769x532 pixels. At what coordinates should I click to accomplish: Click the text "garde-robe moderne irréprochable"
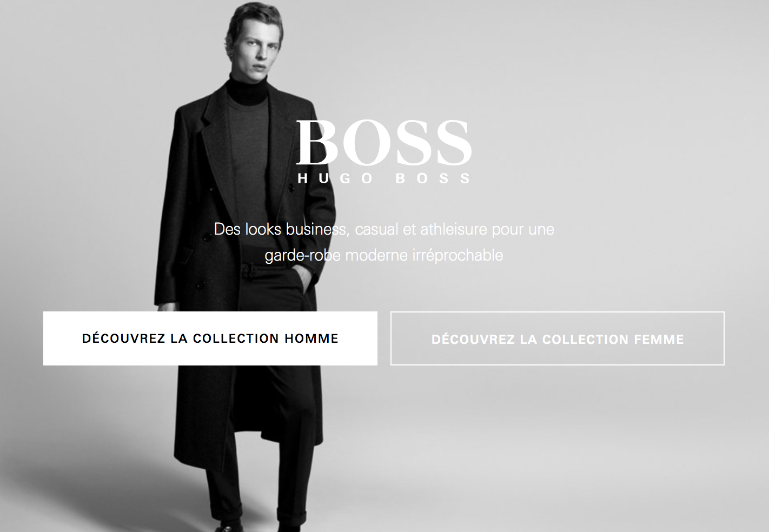pyautogui.click(x=384, y=255)
